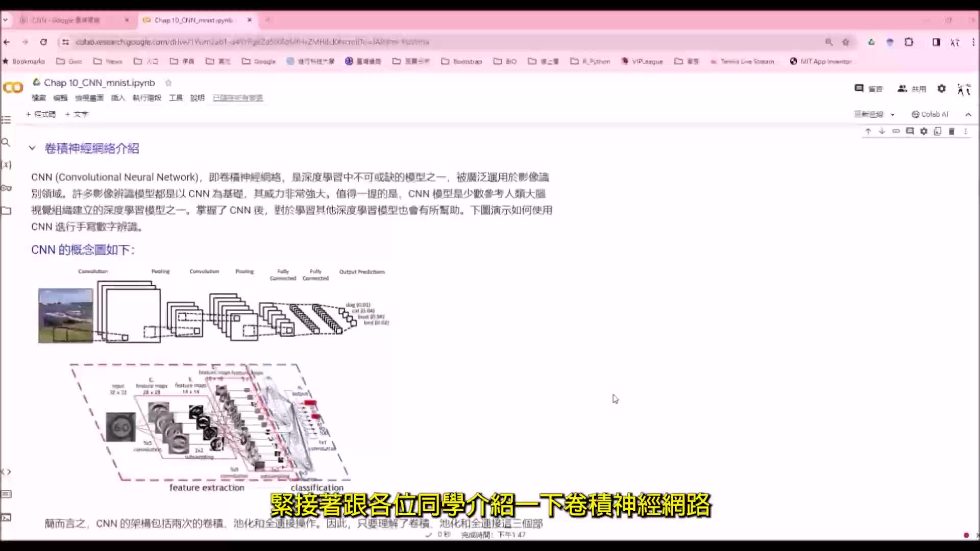The image size is (980, 551).
Task: Open the Search panel in left sidebar
Action: click(x=6, y=142)
